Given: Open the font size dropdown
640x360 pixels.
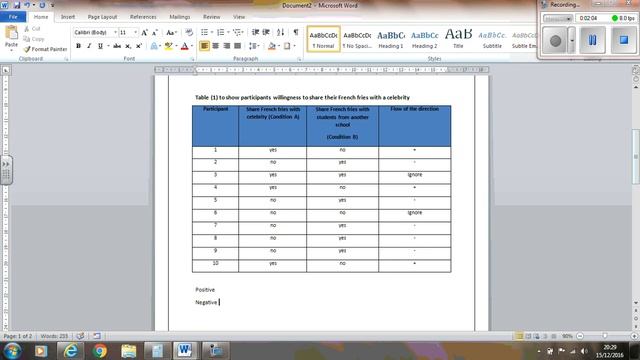Looking at the screenshot, I should pos(136,32).
